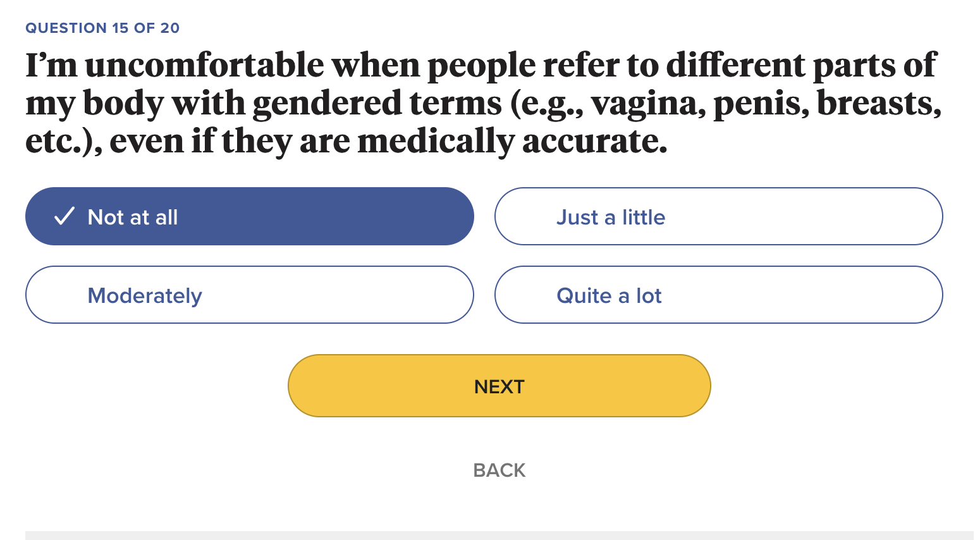The height and width of the screenshot is (540, 980).
Task: Pick the "Quite a lot" response
Action: click(x=718, y=295)
